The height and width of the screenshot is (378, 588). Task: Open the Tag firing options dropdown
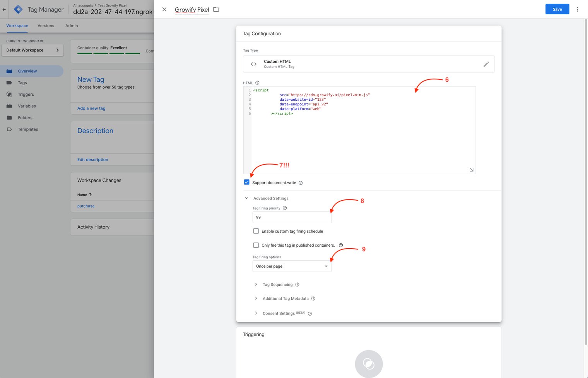coord(292,266)
